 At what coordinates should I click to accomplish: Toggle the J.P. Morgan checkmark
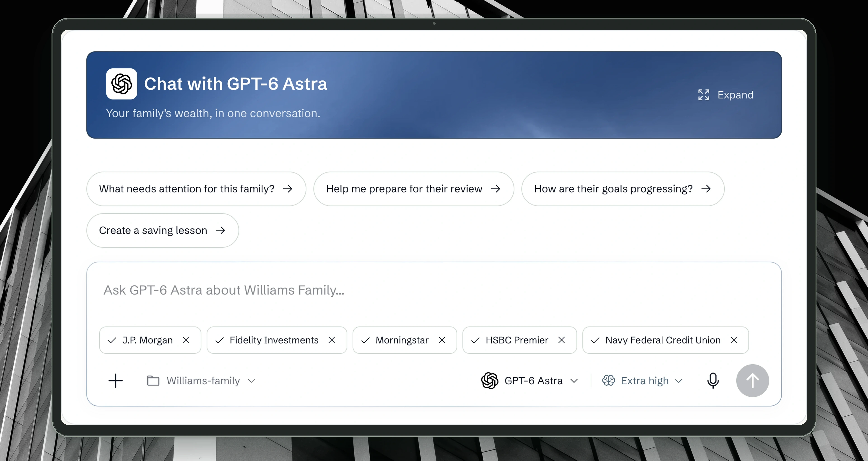112,340
